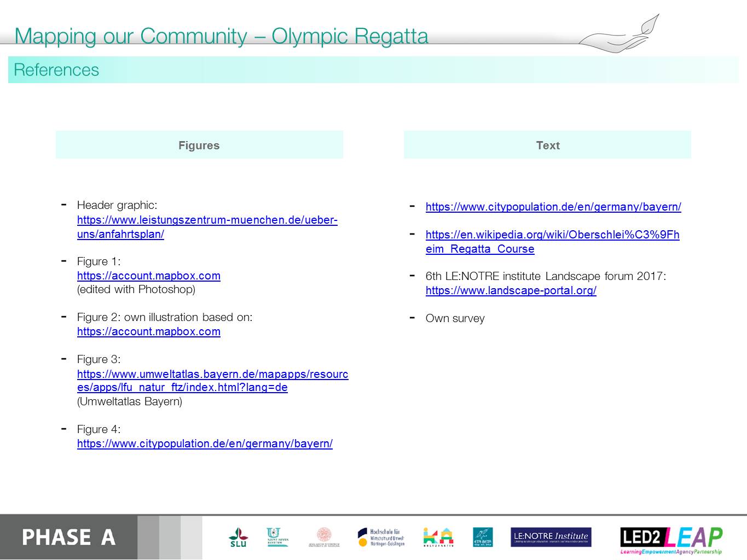Click the Szent István University logo
Screen dimensions: 747x560
(277, 537)
